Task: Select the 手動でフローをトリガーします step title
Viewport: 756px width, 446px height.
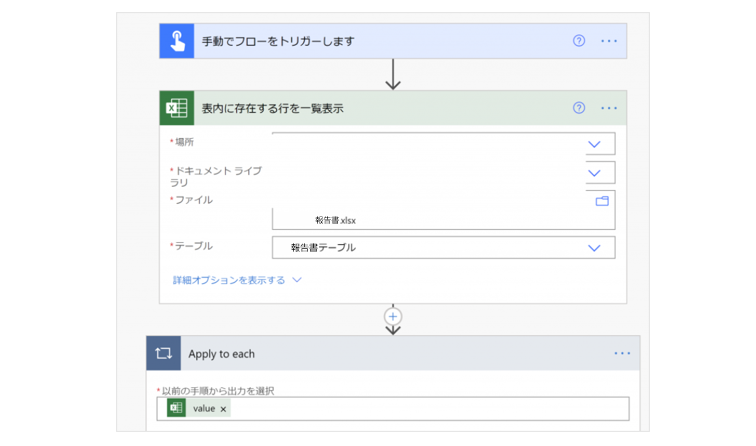Action: coord(278,41)
